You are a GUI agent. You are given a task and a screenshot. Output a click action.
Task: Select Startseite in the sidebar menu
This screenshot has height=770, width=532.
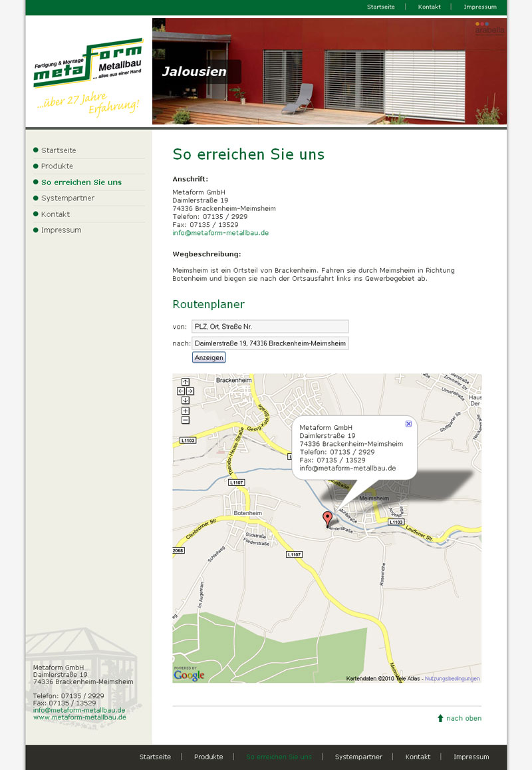pos(59,150)
